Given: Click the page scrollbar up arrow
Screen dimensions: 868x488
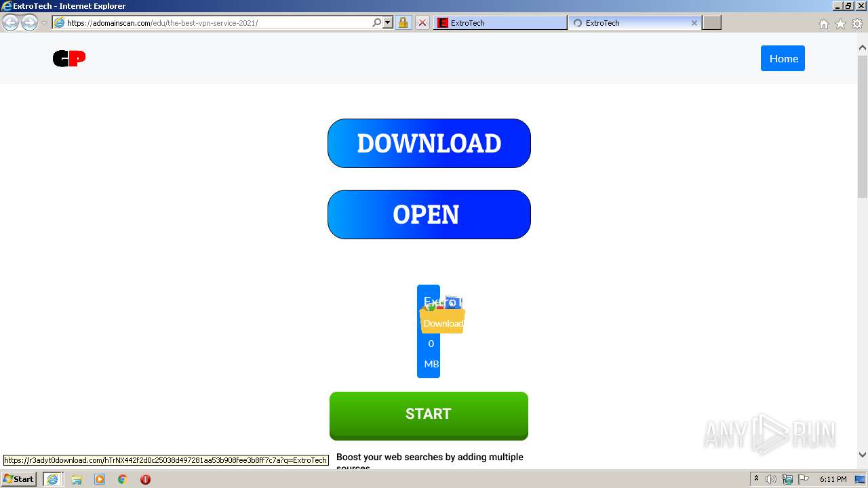Looking at the screenshot, I should 863,47.
